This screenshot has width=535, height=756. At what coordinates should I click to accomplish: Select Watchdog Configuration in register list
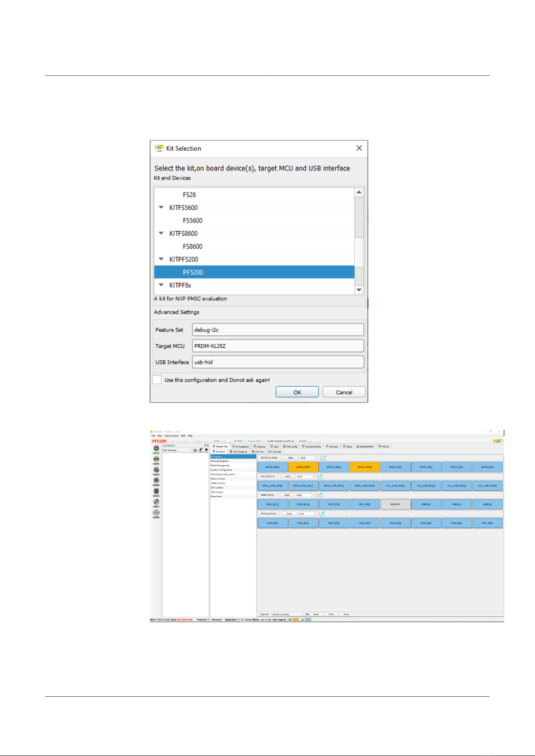[x=233, y=474]
